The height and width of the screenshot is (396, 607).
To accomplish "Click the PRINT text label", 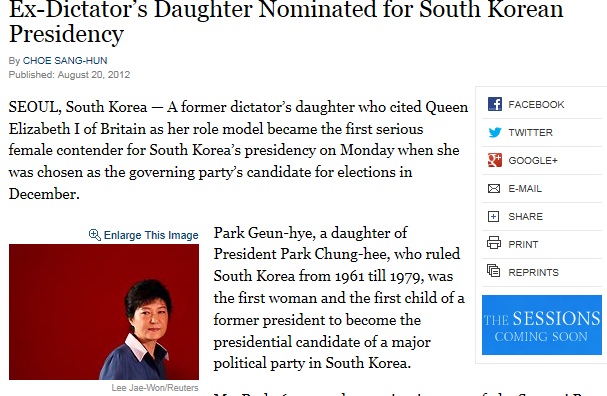I will pos(523,245).
